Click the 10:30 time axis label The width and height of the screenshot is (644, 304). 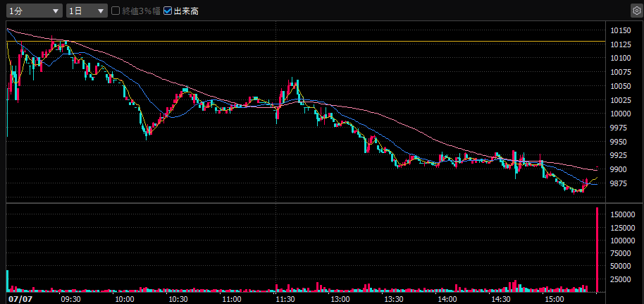click(x=178, y=299)
